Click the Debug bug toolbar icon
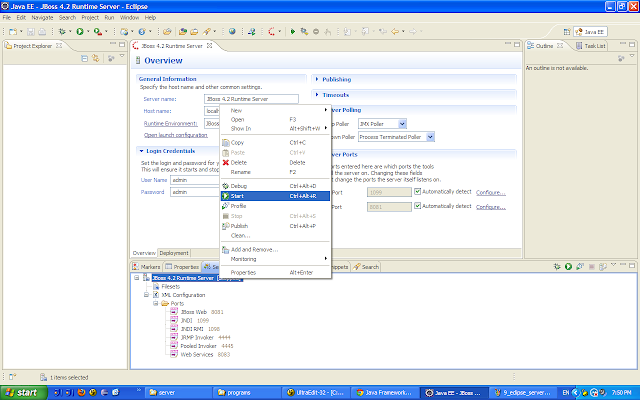 pyautogui.click(x=62, y=31)
